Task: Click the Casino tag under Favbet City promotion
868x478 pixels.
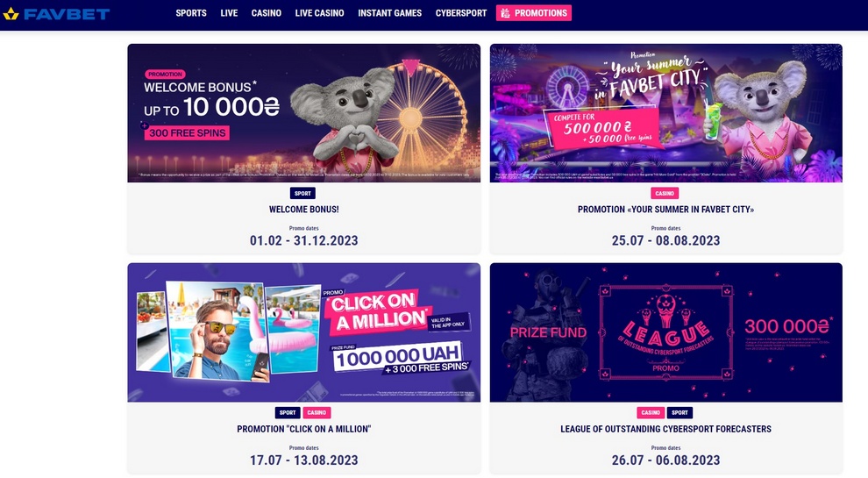Action: [x=665, y=193]
